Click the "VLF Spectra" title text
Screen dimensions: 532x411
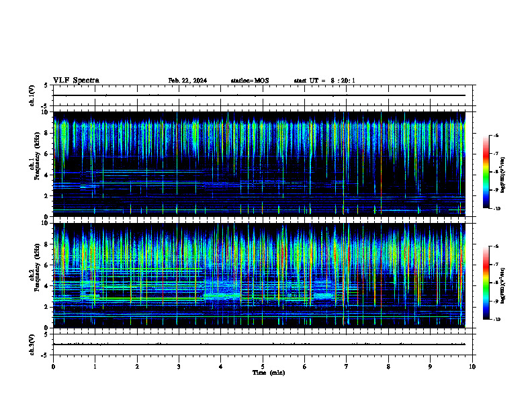76,81
